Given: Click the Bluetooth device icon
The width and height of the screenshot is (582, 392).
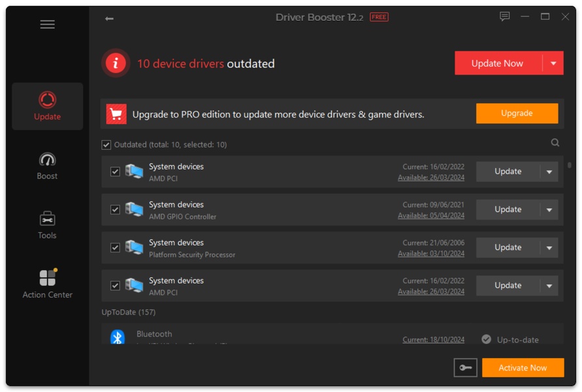Looking at the screenshot, I should (x=118, y=337).
